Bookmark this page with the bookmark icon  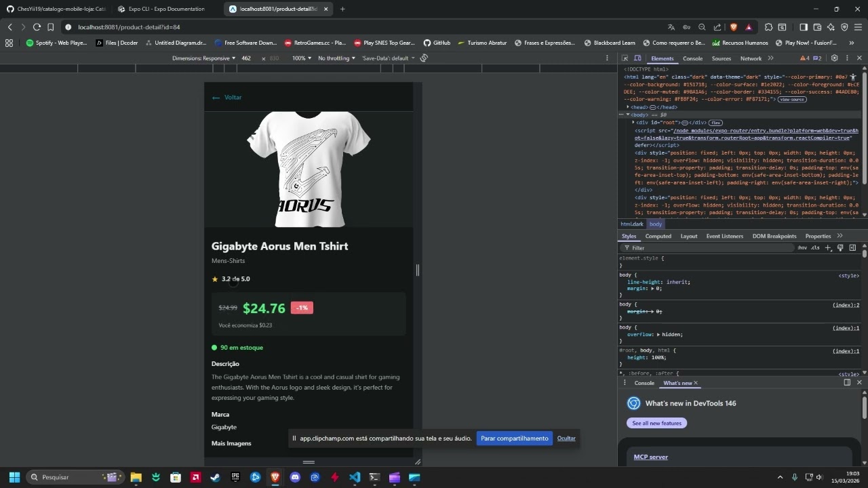pyautogui.click(x=51, y=27)
